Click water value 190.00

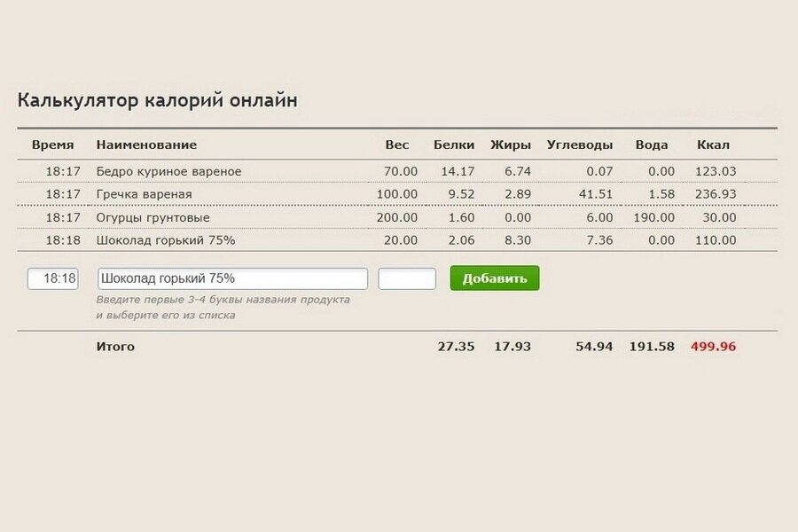[654, 218]
